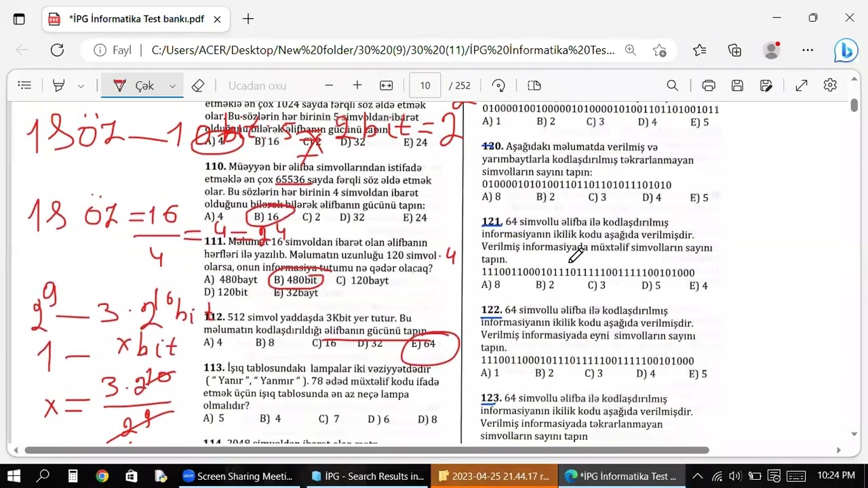
Task: Refresh the current page
Action: click(x=57, y=50)
